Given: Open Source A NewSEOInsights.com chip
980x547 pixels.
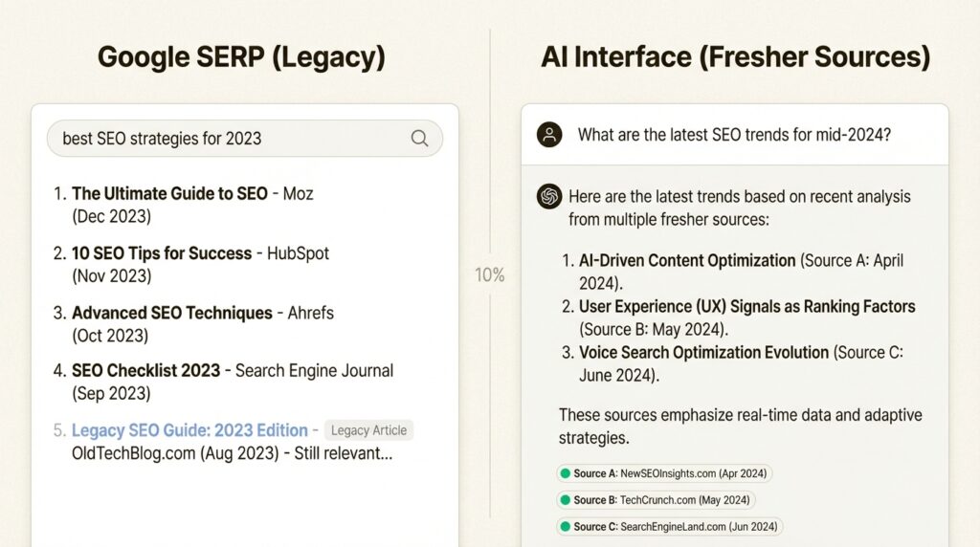Looking at the screenshot, I should tap(664, 473).
